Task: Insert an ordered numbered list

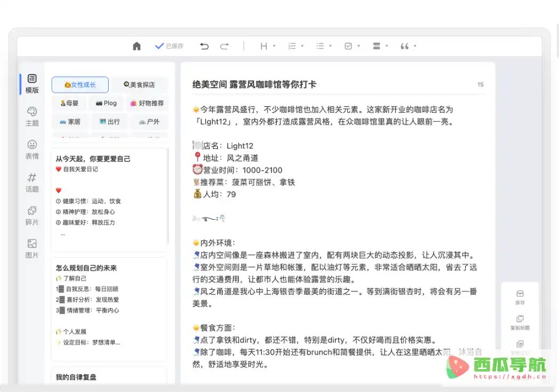Action: [292, 46]
